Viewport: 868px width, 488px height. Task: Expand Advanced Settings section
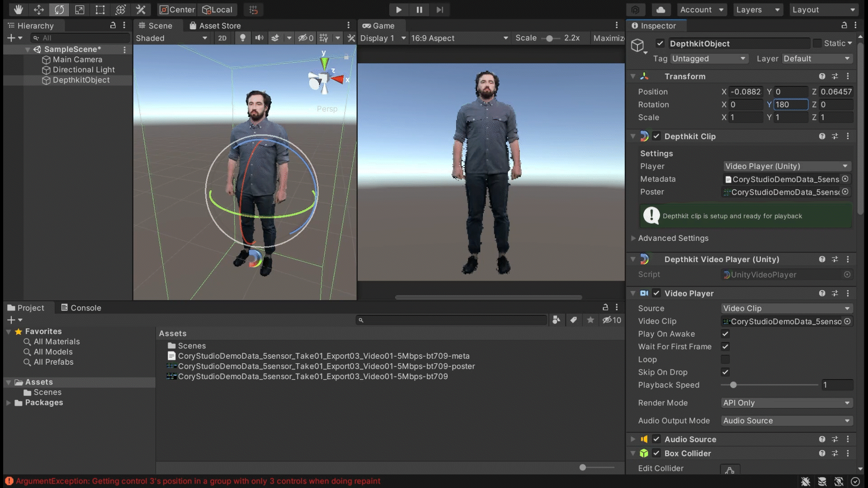coord(673,238)
